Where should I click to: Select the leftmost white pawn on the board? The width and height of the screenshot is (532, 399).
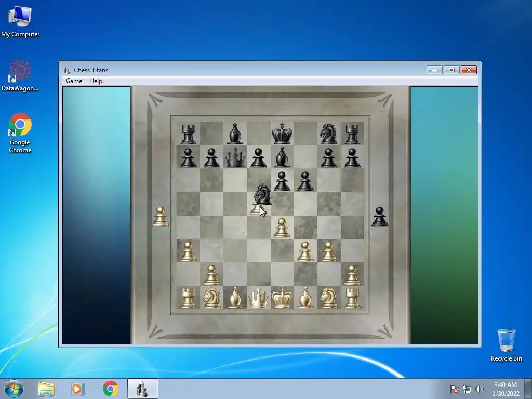[x=188, y=251]
